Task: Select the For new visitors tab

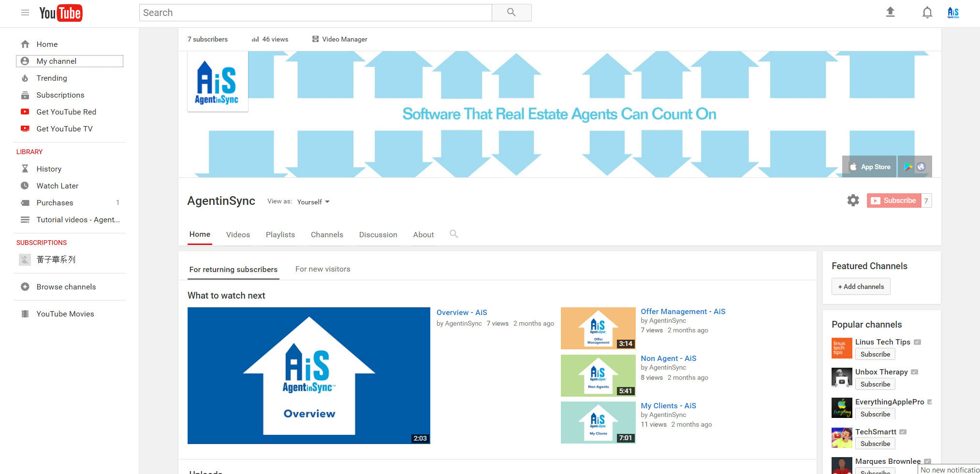Action: point(323,269)
